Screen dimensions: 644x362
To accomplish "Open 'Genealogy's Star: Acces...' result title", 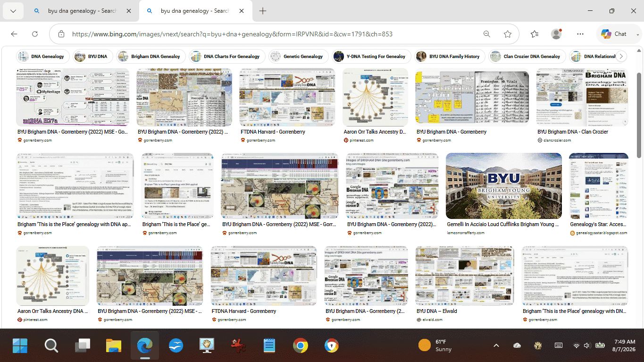I will pyautogui.click(x=598, y=224).
